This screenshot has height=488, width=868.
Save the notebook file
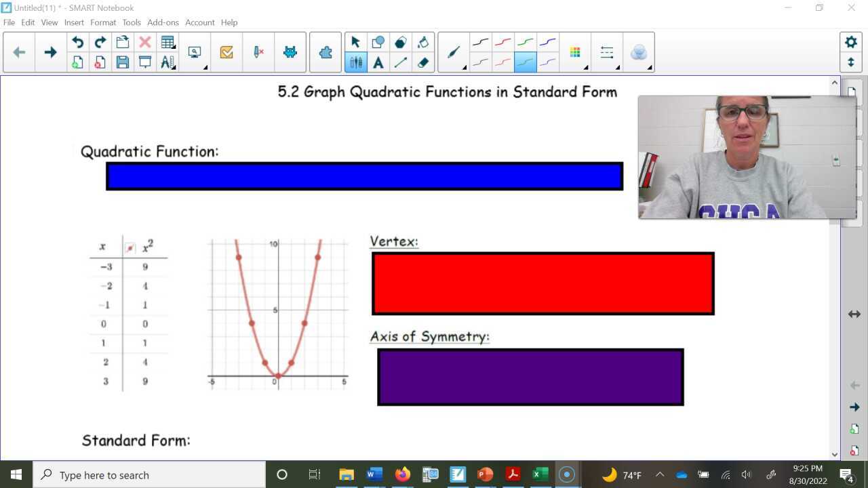click(x=123, y=62)
